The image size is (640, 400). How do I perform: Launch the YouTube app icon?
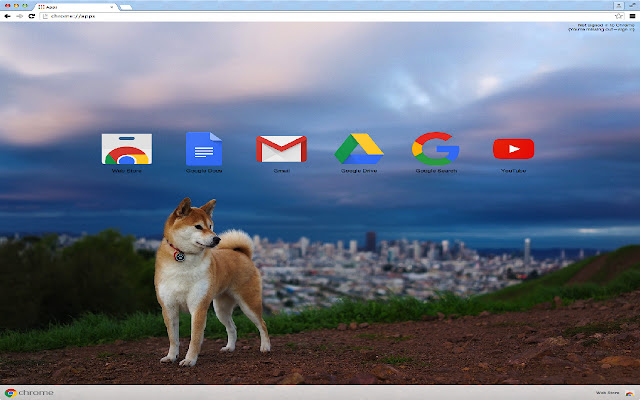(x=513, y=149)
